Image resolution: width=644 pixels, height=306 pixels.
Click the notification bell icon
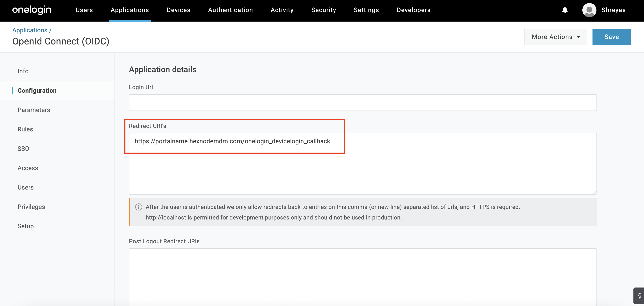point(565,10)
